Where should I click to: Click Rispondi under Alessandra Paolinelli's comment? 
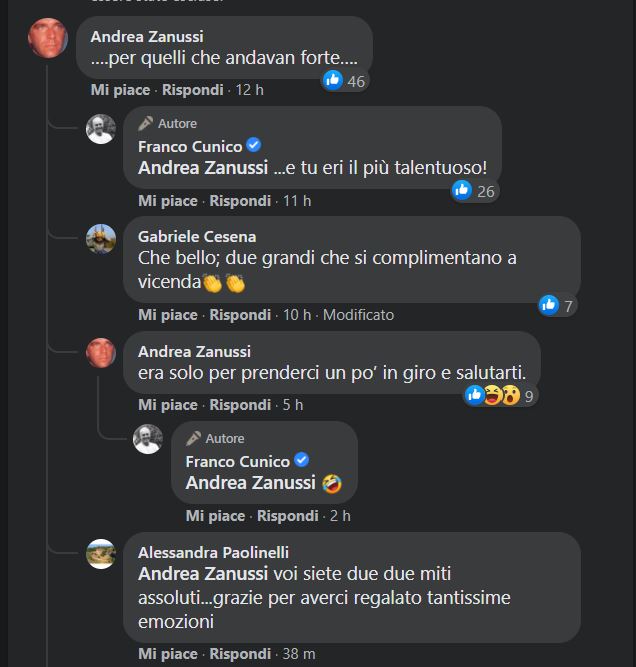240,654
